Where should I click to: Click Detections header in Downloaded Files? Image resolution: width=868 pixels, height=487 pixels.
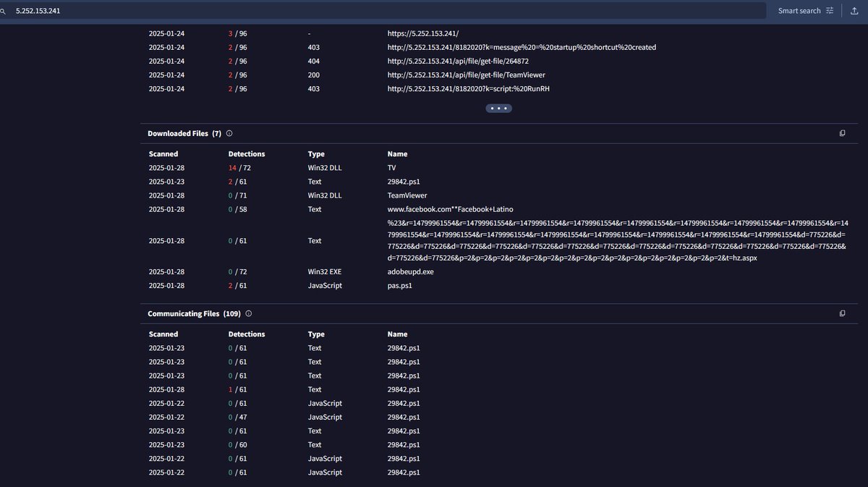[x=247, y=154]
